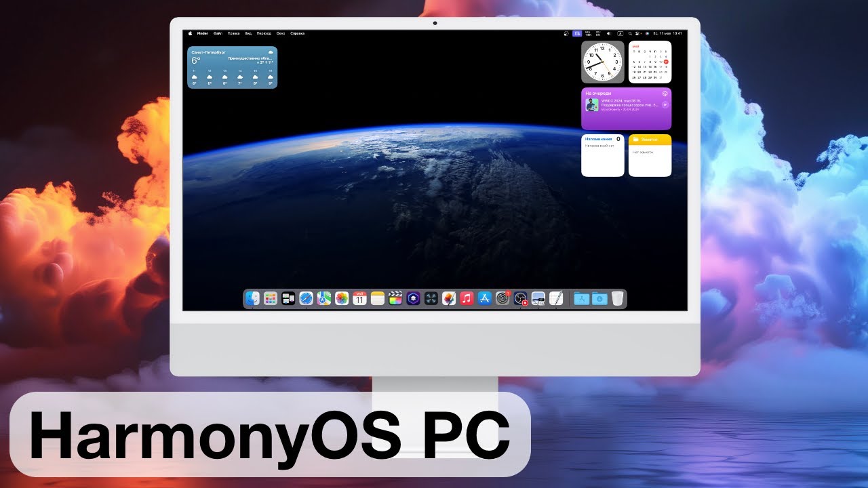Open the Файл menu
This screenshot has height=488, width=868.
[218, 33]
